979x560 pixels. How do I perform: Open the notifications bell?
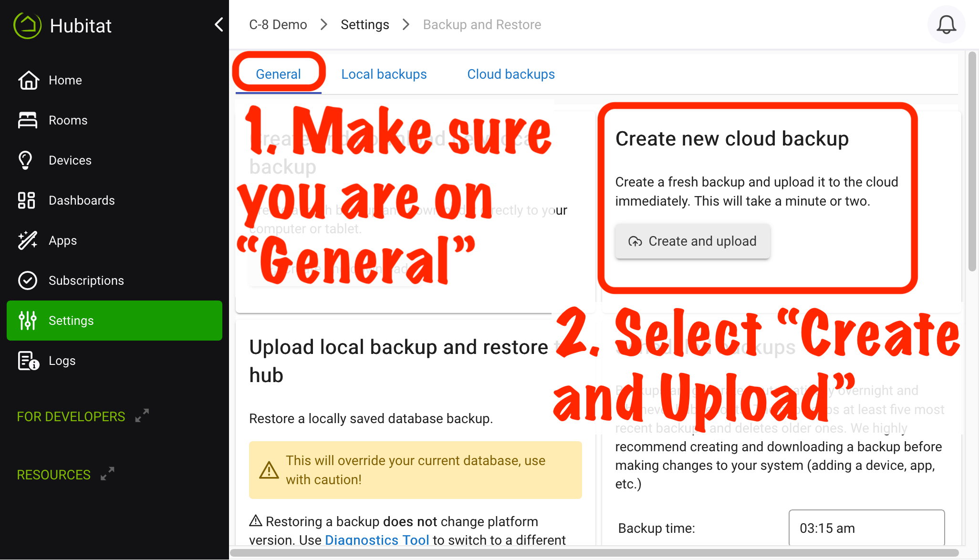[946, 24]
